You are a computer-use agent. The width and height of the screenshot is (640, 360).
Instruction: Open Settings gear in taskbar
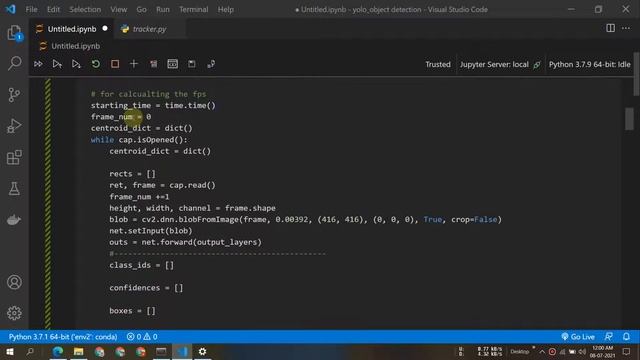[202, 351]
